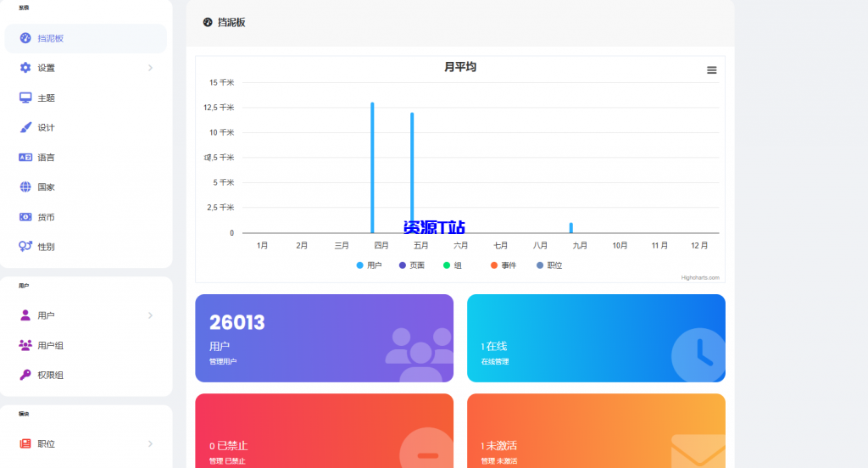Expand the 设置 submenu chevron
This screenshot has height=468, width=868.
tap(150, 68)
